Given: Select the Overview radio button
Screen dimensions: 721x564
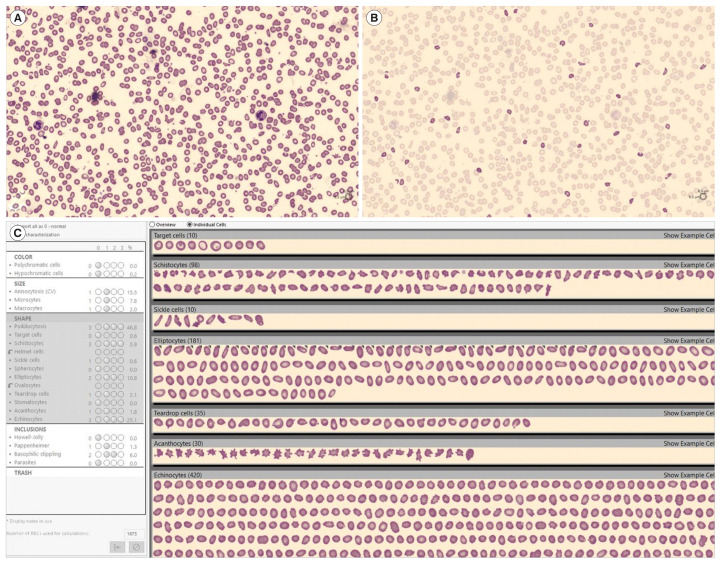Looking at the screenshot, I should [x=153, y=225].
